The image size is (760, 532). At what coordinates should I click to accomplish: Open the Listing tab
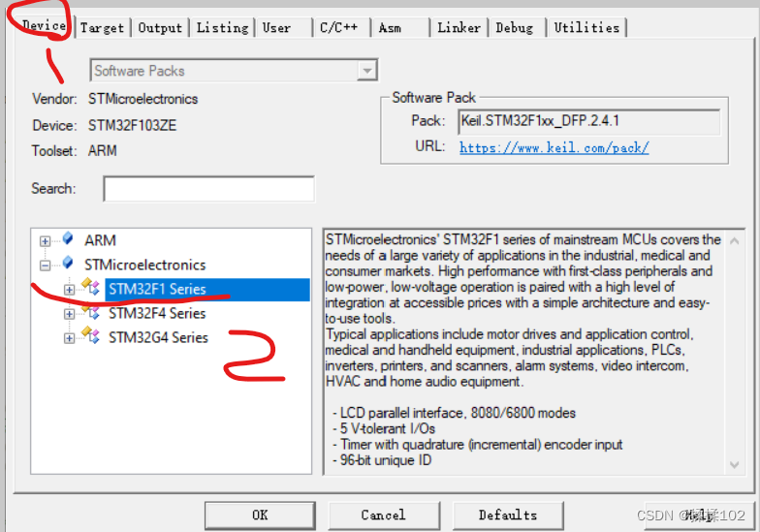(223, 27)
